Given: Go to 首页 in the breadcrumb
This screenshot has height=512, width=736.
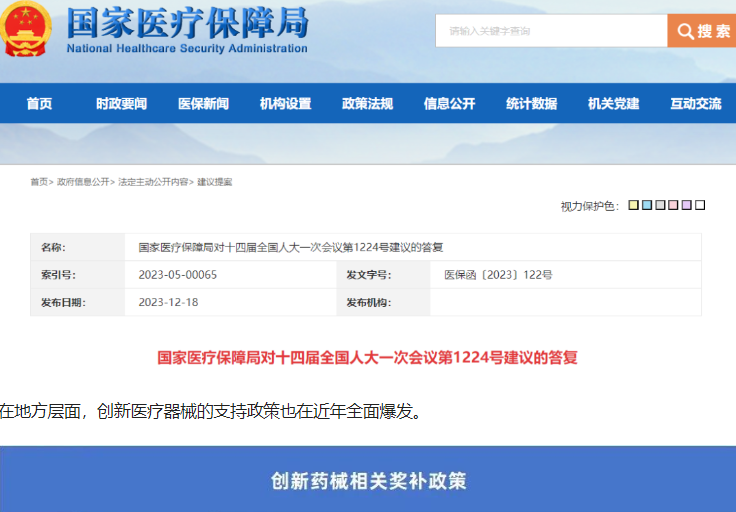Looking at the screenshot, I should point(39,182).
